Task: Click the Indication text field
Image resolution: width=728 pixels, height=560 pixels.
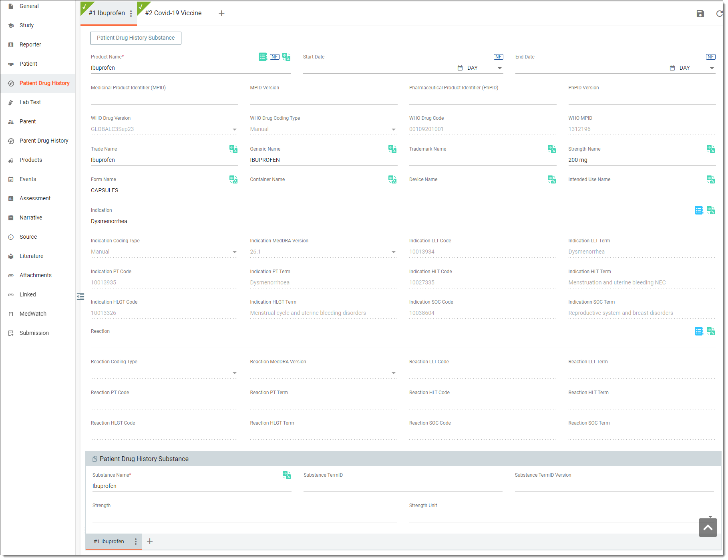Action: point(403,222)
